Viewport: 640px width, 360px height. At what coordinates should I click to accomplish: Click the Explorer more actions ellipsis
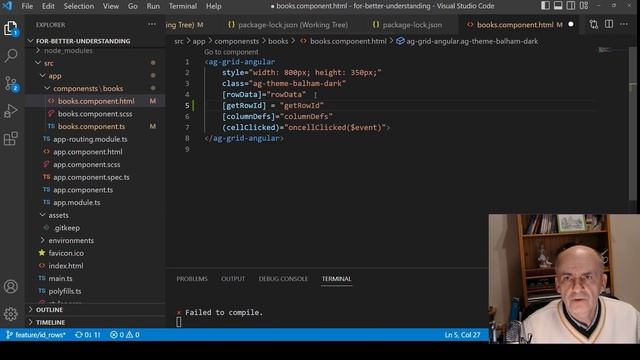[x=152, y=24]
